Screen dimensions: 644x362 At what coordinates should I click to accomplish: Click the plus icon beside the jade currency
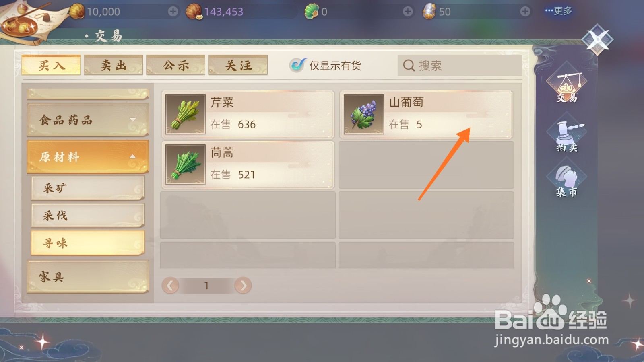click(x=408, y=12)
